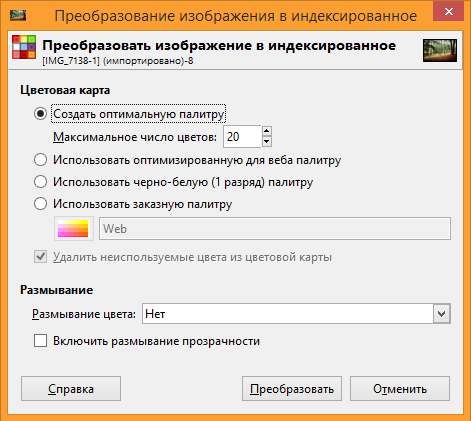This screenshot has width=471, height=421.
Task: Click the Web palette name field
Action: coord(275,229)
